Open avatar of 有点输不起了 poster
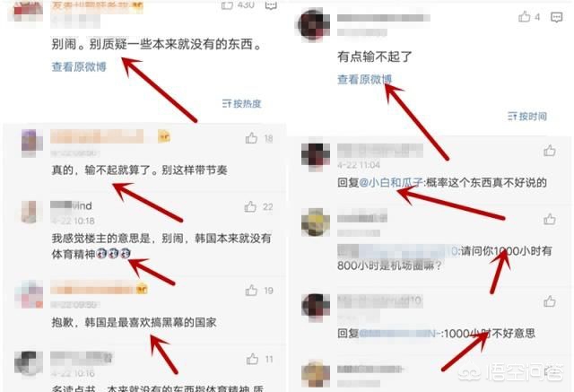This screenshot has width=574, height=392. tap(314, 24)
